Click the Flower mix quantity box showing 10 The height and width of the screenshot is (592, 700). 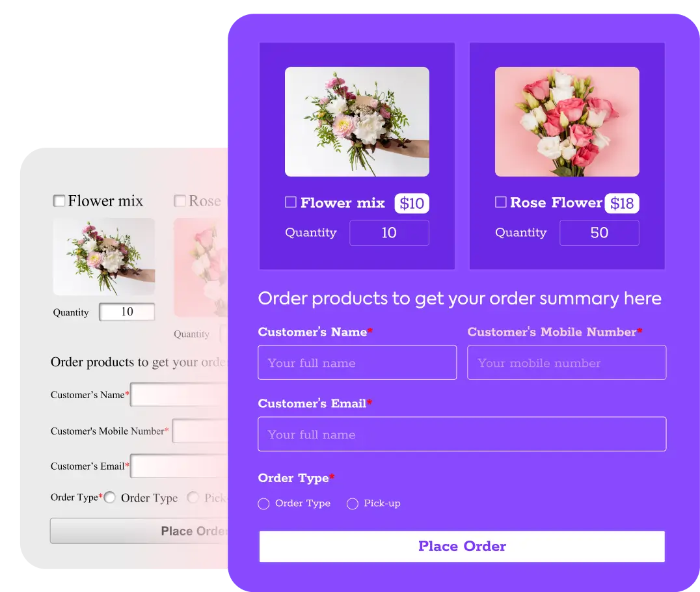389,233
